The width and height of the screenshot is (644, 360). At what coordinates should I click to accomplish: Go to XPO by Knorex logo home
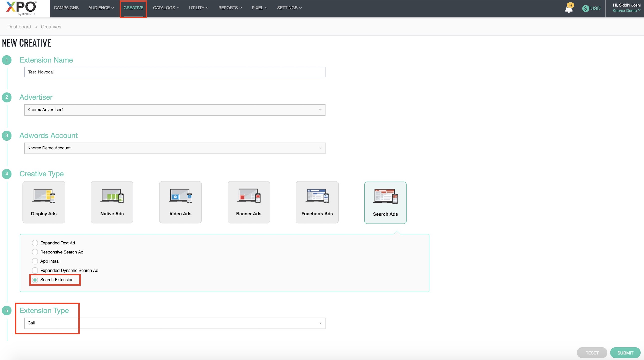pyautogui.click(x=21, y=8)
